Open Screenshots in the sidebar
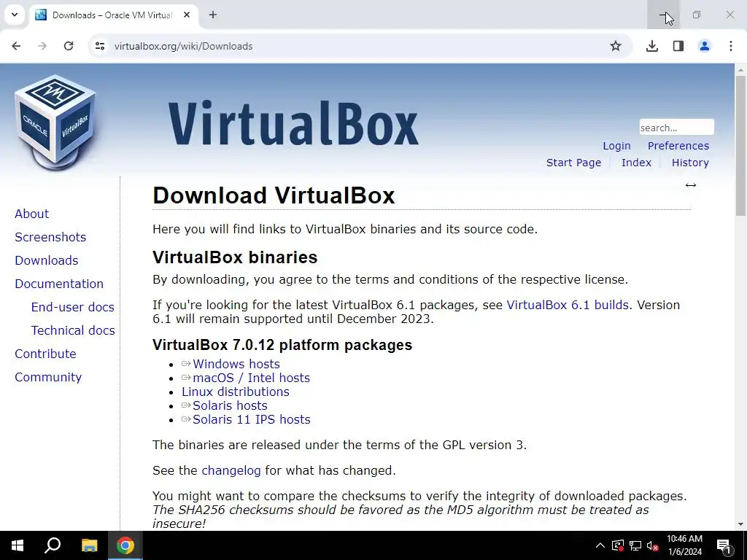Viewport: 747px width, 560px height. pyautogui.click(x=50, y=237)
